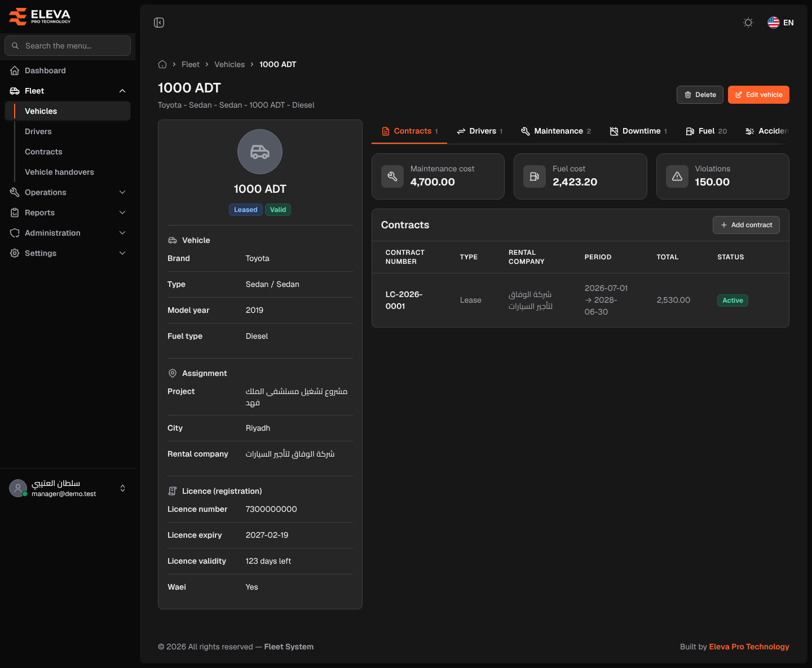This screenshot has height=668, width=812.
Task: Focus the Search the menu field
Action: click(68, 46)
